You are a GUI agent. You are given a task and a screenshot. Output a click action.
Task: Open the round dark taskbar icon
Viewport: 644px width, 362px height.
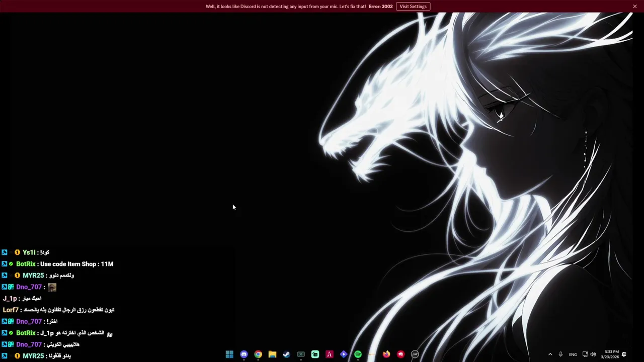415,354
